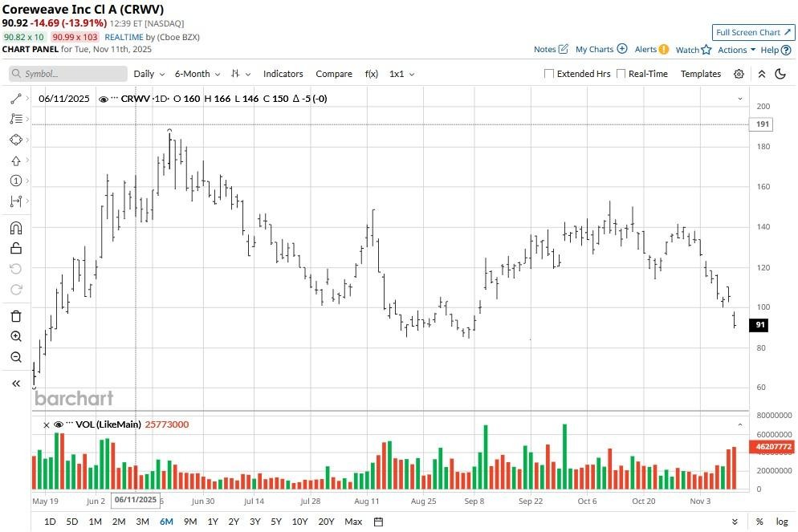Select the measure range tool
Screen dimensions: 798x532
coord(16,201)
